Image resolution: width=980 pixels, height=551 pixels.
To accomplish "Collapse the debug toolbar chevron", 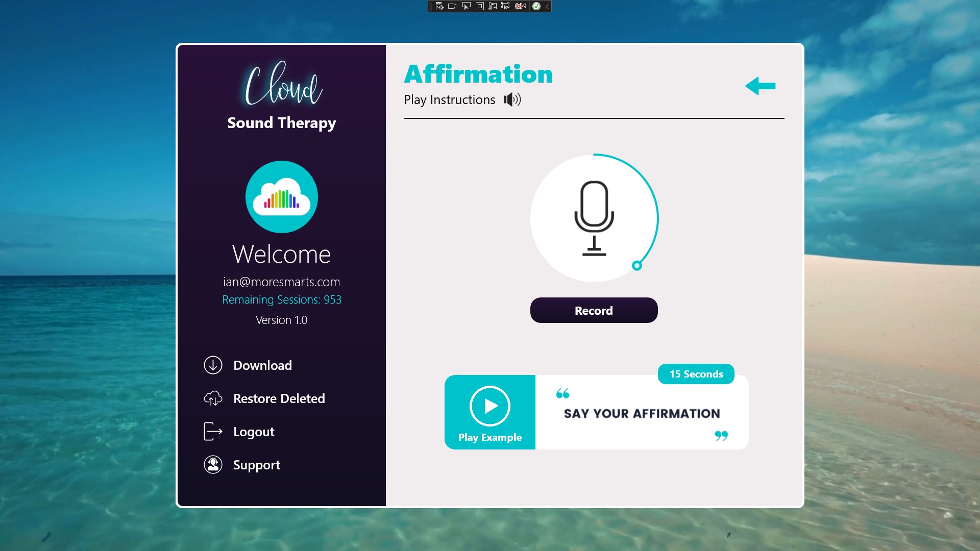I will point(547,6).
